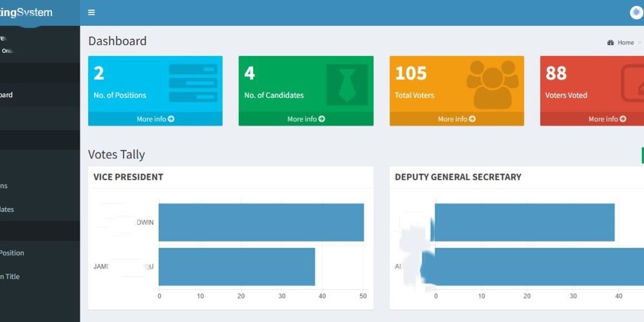Viewport: 644px width, 322px height.
Task: Click the tie icon on Candidates card
Action: tap(346, 84)
